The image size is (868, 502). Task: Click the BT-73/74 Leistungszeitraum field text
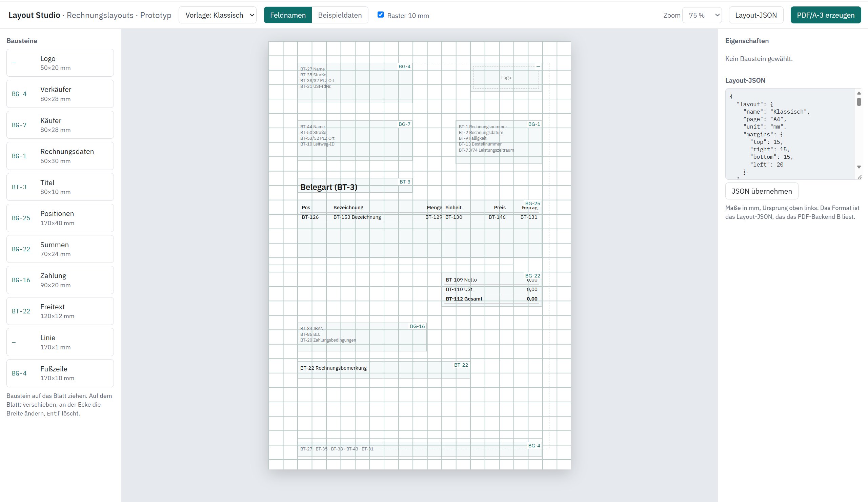click(486, 150)
